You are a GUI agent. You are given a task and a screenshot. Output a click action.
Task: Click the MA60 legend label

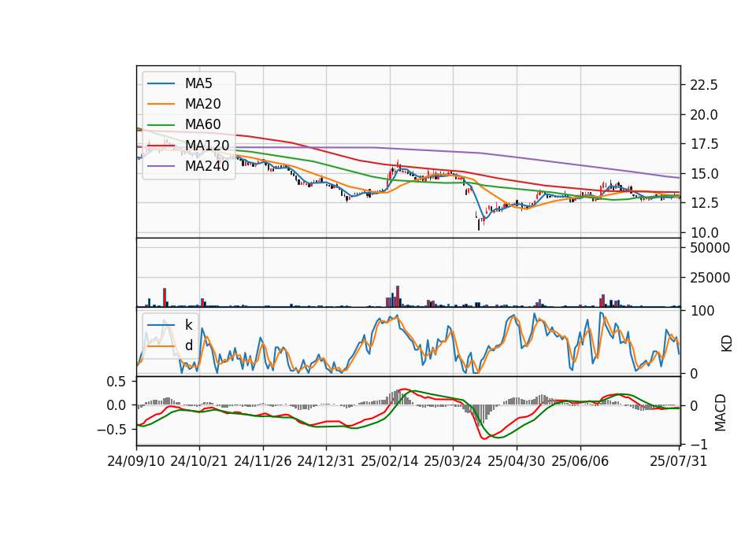point(202,124)
